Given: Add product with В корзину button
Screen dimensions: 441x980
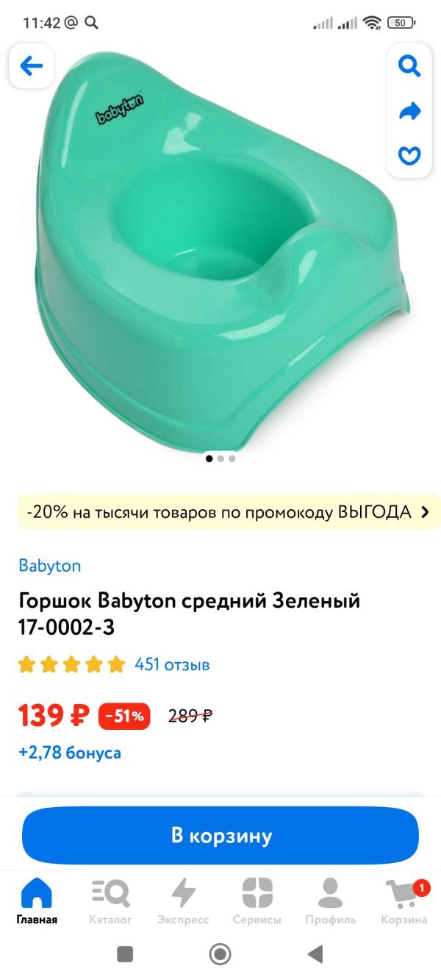Looking at the screenshot, I should pyautogui.click(x=220, y=836).
